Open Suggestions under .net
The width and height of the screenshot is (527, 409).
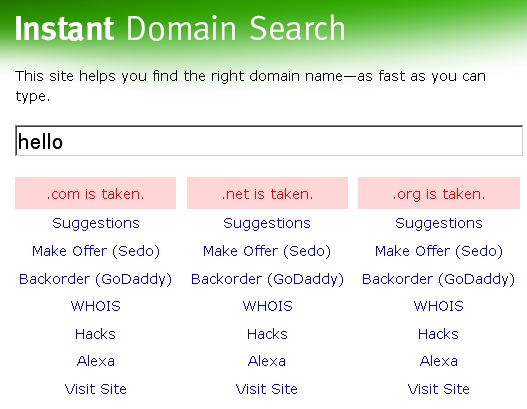[267, 223]
